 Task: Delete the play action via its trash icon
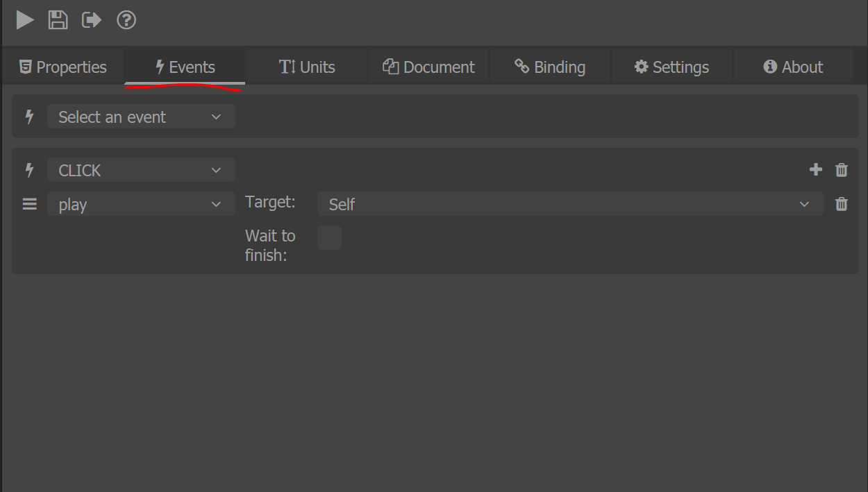[x=841, y=203]
